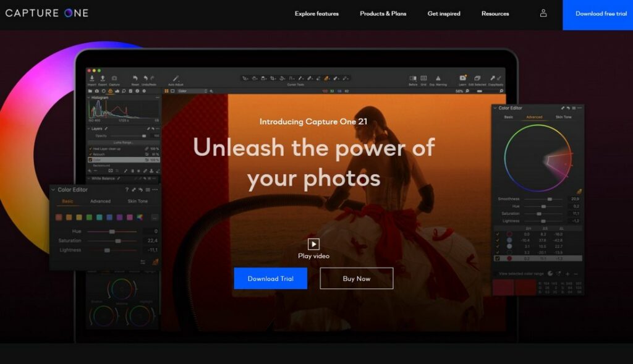The height and width of the screenshot is (364, 633).
Task: Toggle checkbox of color row with 10.5 value
Action: (x=498, y=246)
